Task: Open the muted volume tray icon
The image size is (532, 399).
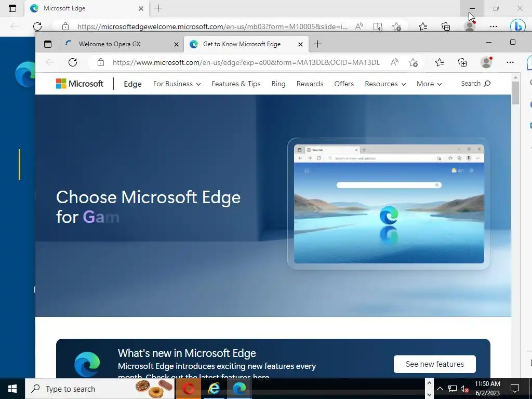Action: point(465,389)
